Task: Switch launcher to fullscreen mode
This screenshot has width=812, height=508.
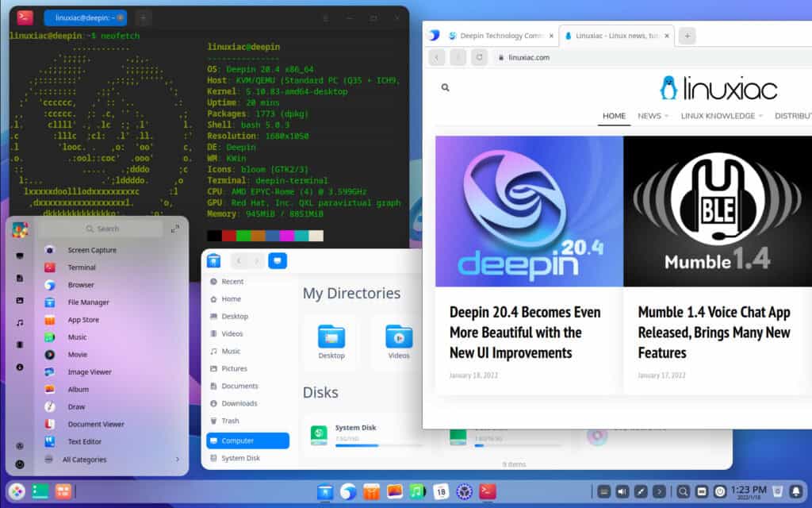Action: click(x=175, y=229)
